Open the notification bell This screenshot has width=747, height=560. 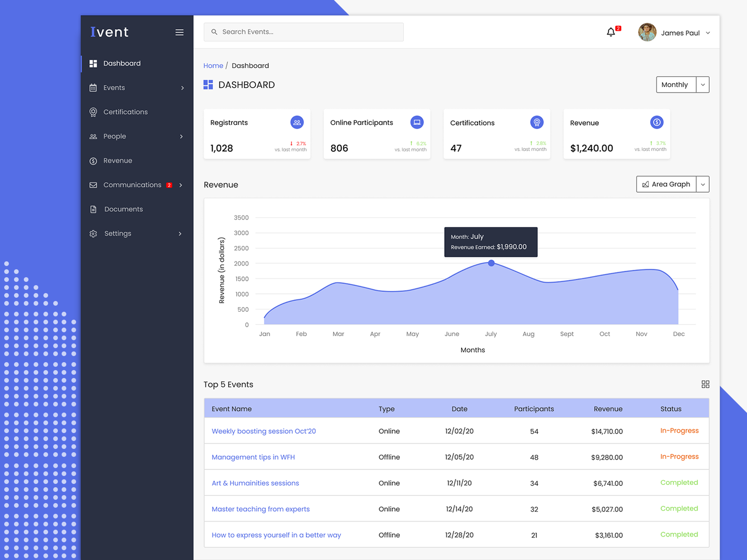point(611,32)
